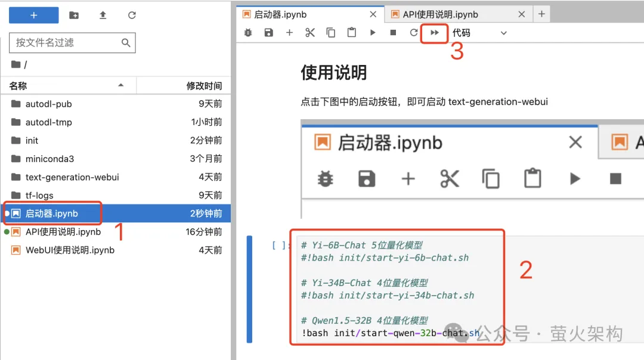The image size is (644, 360).
Task: Run the current cell with the play icon
Action: [373, 33]
